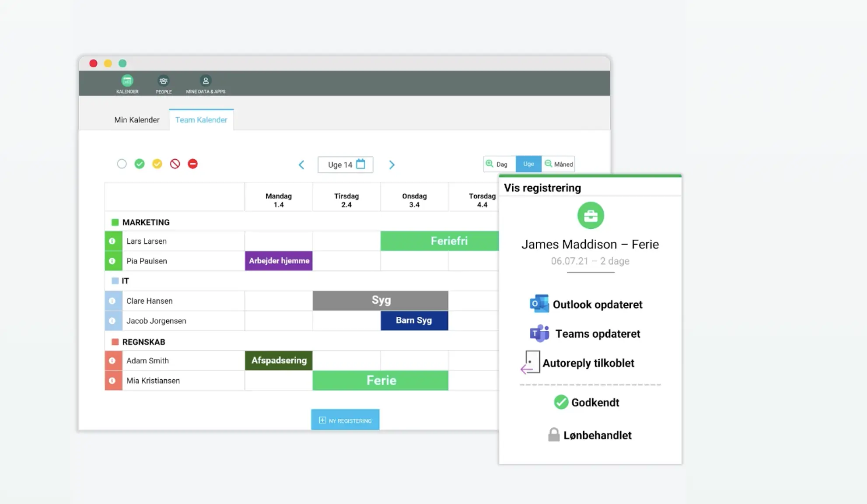Viewport: 867px width, 504px height.
Task: Switch to Team Kalender tab
Action: [x=201, y=120]
